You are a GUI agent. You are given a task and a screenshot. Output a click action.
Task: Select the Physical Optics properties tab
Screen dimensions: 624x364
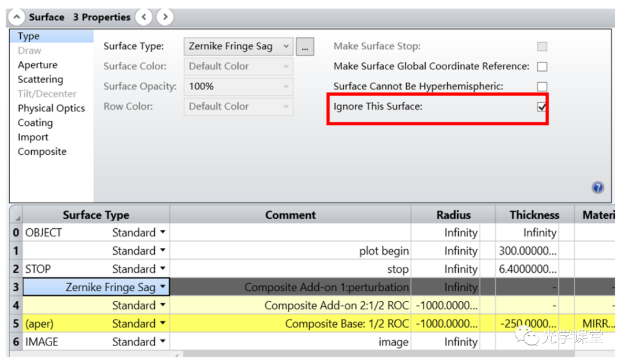[x=51, y=108]
